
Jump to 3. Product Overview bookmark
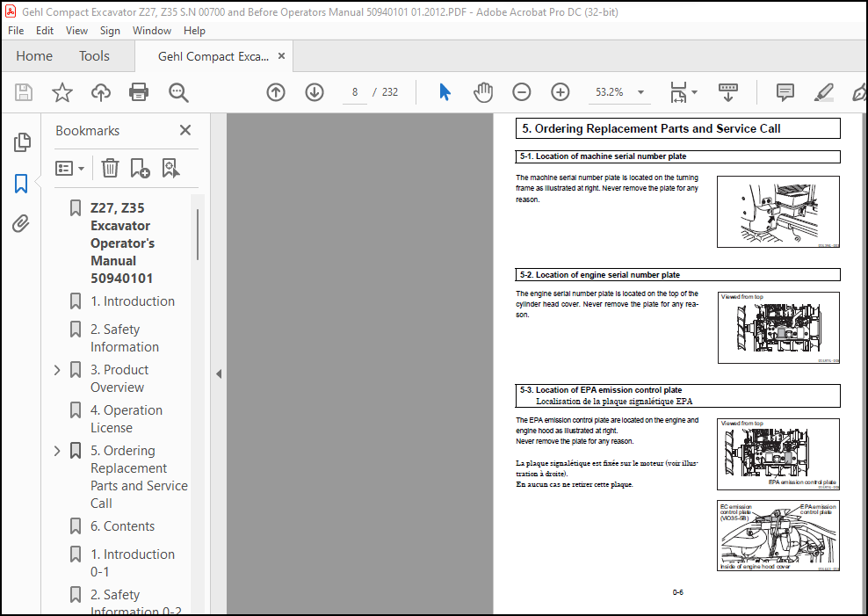point(119,379)
